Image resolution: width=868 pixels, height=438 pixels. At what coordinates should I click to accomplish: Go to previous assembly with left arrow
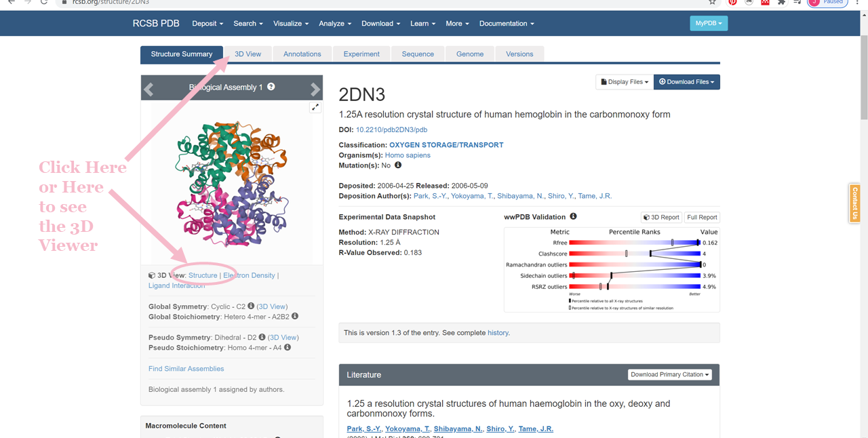click(149, 89)
